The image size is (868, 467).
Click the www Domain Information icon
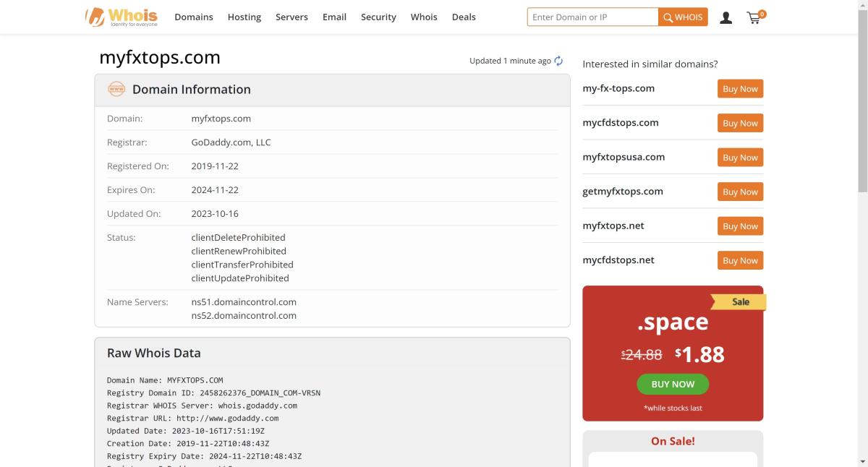click(116, 90)
